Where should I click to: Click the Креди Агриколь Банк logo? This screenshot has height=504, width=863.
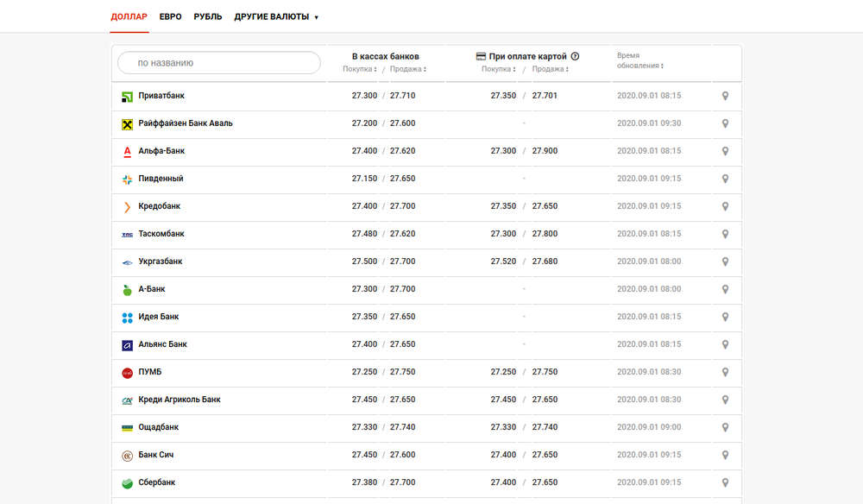[127, 400]
